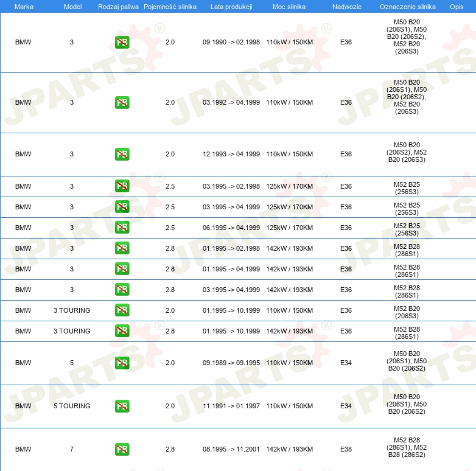Click the Marka column header
476x471 pixels.
pyautogui.click(x=24, y=7)
